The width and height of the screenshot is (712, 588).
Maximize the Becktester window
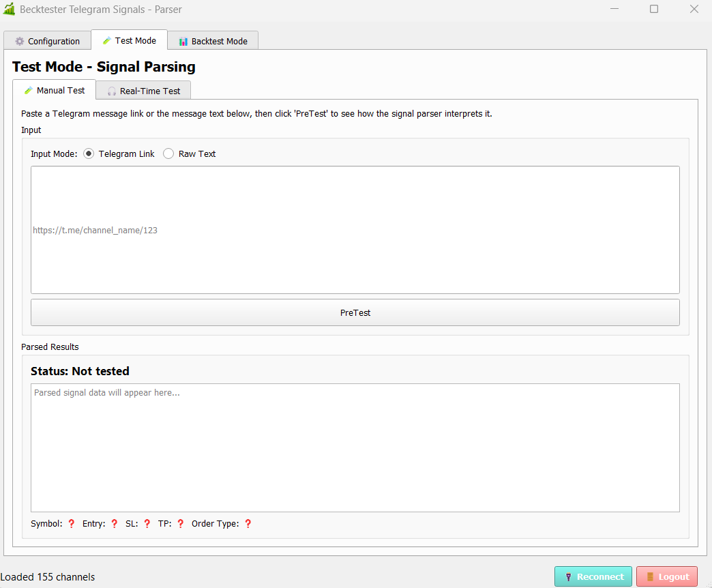(x=654, y=9)
